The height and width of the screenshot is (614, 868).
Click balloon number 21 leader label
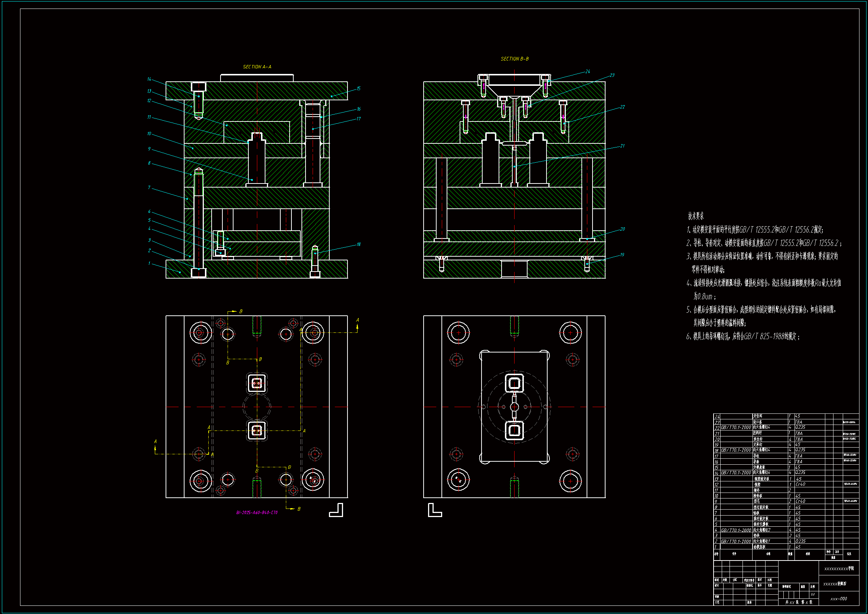[x=622, y=146]
